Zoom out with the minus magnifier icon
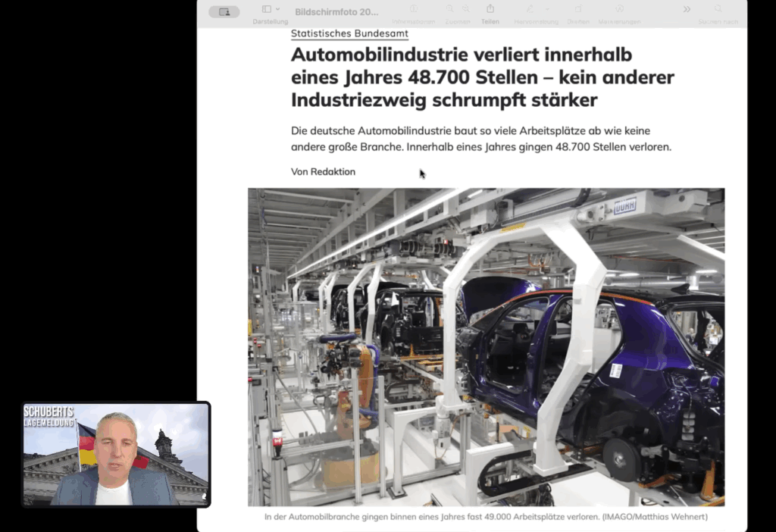 450,9
